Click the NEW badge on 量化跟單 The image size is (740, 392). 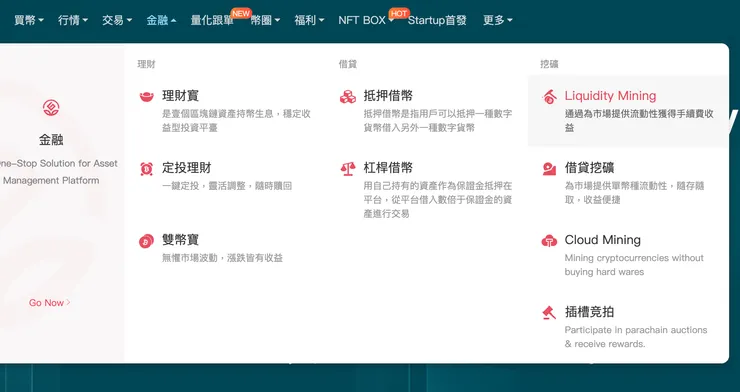click(x=241, y=13)
